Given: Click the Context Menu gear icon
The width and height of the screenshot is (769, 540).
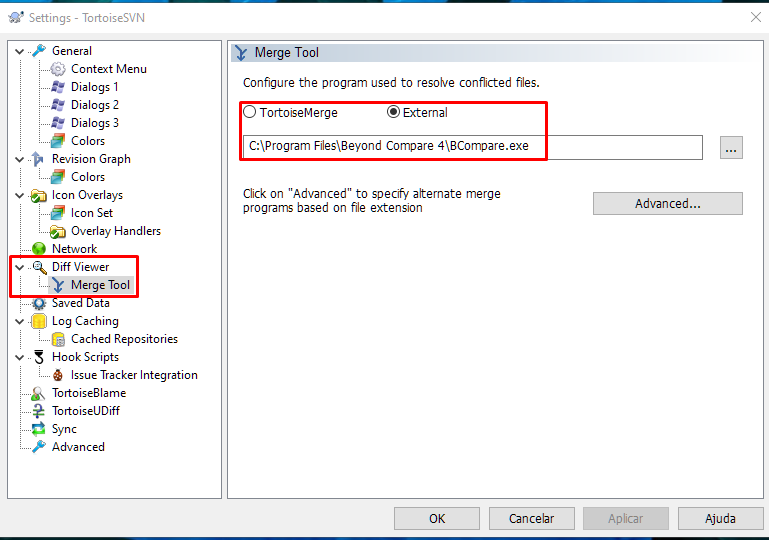Looking at the screenshot, I should click(58, 69).
